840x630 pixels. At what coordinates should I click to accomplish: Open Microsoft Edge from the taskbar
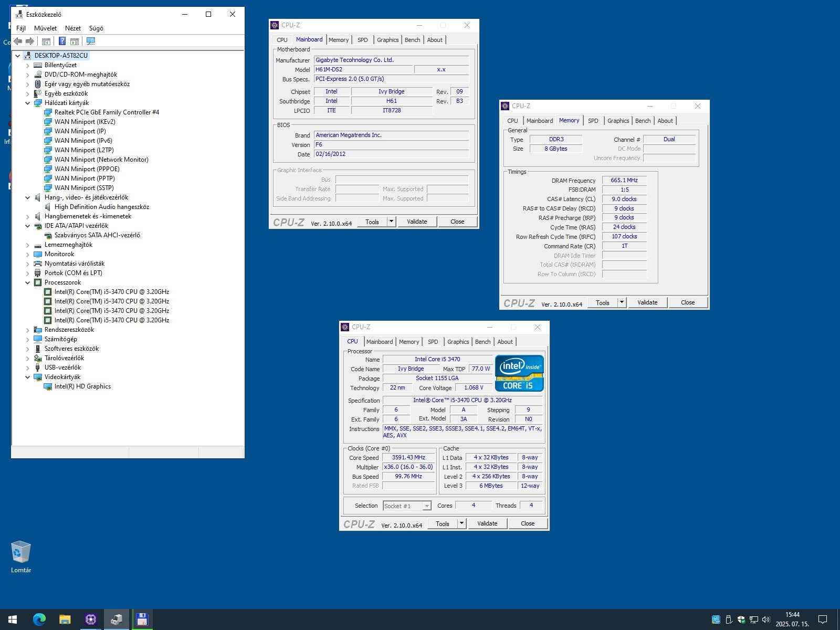39,619
